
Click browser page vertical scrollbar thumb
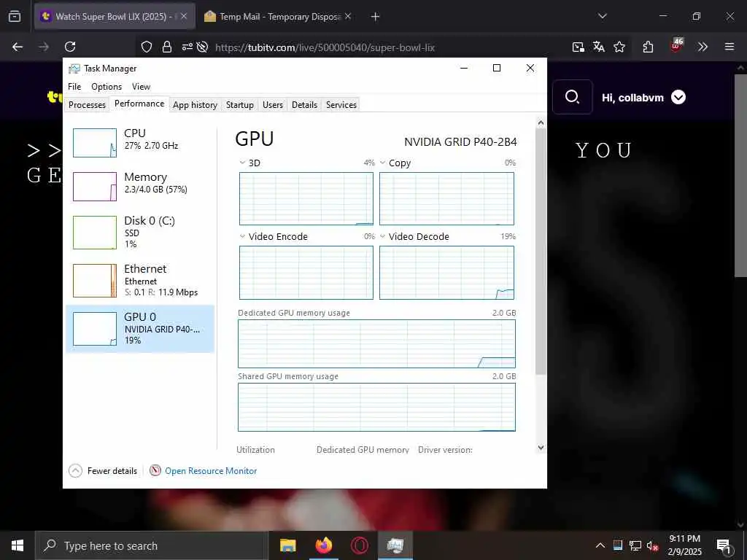pyautogui.click(x=741, y=175)
